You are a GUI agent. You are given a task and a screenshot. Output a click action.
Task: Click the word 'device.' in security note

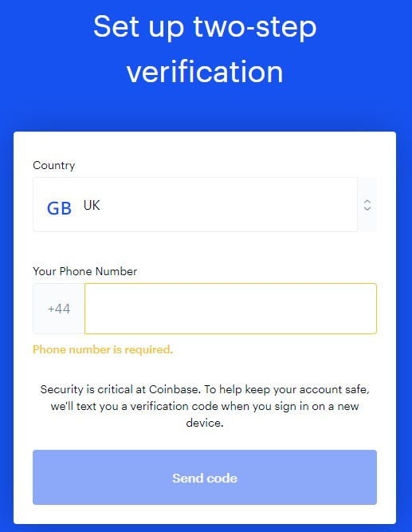point(205,423)
